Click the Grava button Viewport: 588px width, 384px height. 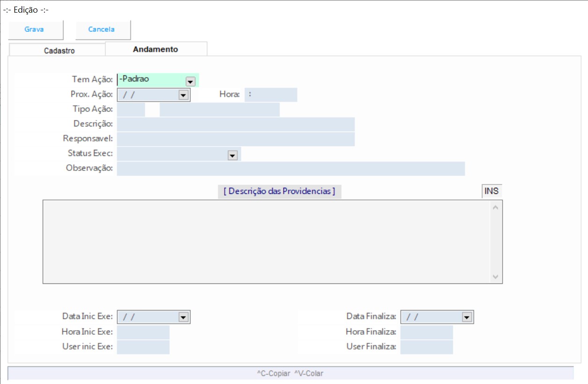pyautogui.click(x=35, y=30)
